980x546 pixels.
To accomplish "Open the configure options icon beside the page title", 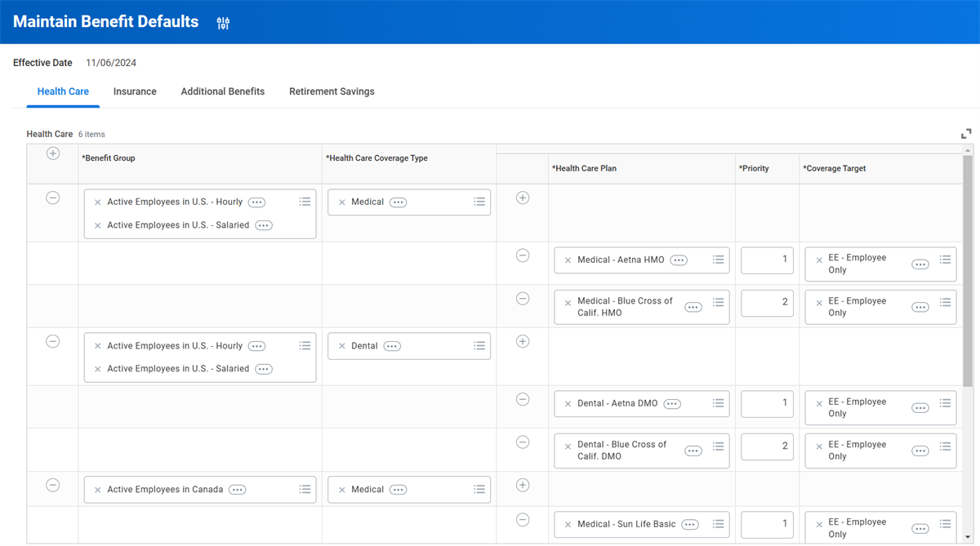I will (223, 23).
